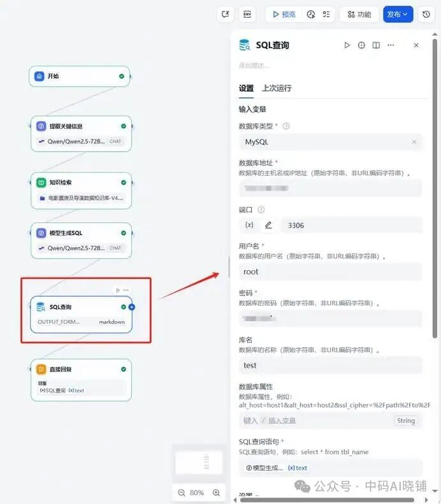This screenshot has width=441, height=504.
Task: Select the 模型生成SQL node
Action: (81, 240)
